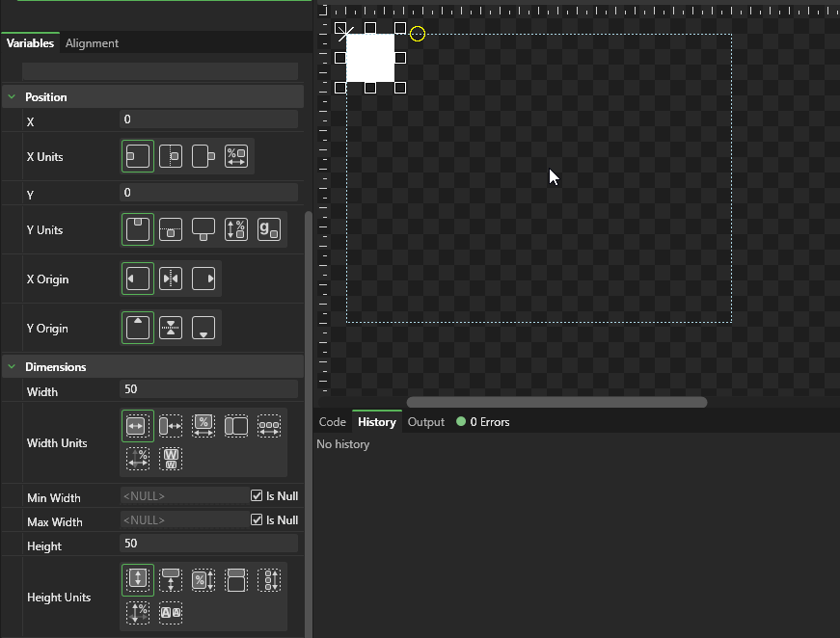Select relative to children Height Units icon
Screen dimensions: 840x638
point(269,579)
